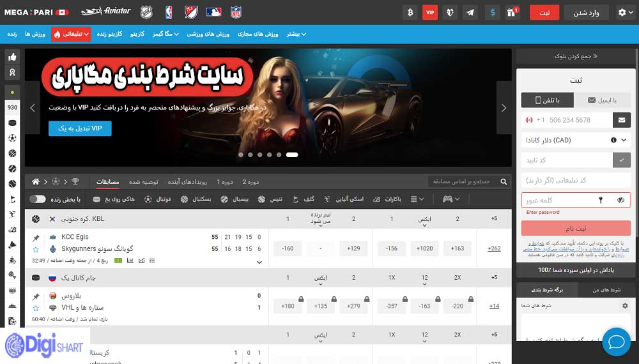The width and height of the screenshot is (639, 364).
Task: Click the تبدیل به یک VIP button
Action: click(x=80, y=128)
